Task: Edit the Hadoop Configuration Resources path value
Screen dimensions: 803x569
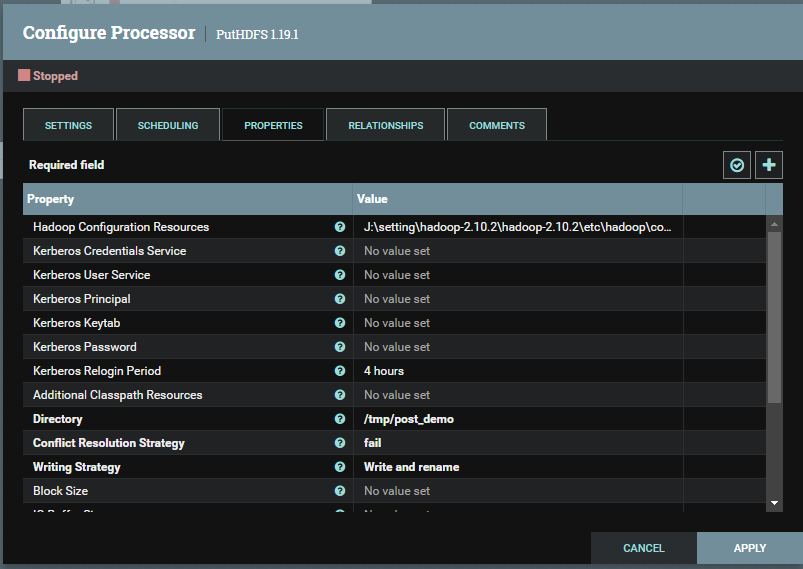Action: pyautogui.click(x=518, y=227)
